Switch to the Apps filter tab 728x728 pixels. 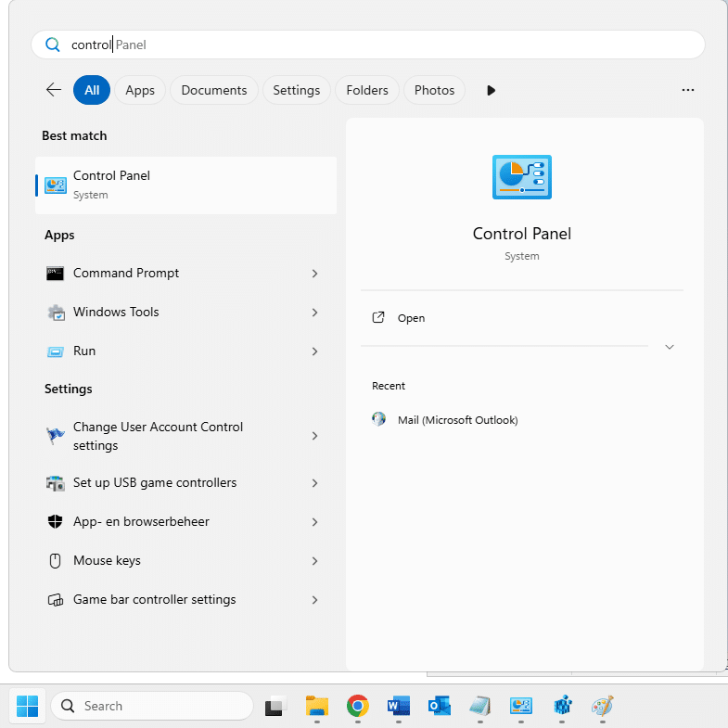(140, 90)
